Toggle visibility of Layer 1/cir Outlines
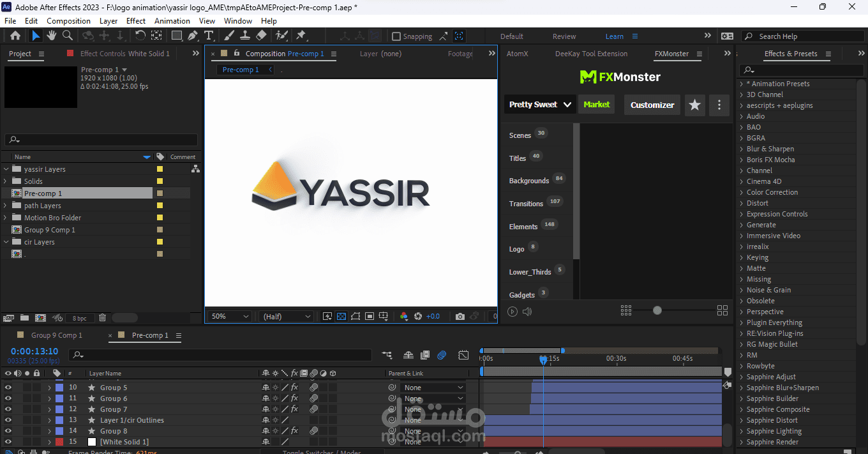This screenshot has width=868, height=454. [8, 420]
